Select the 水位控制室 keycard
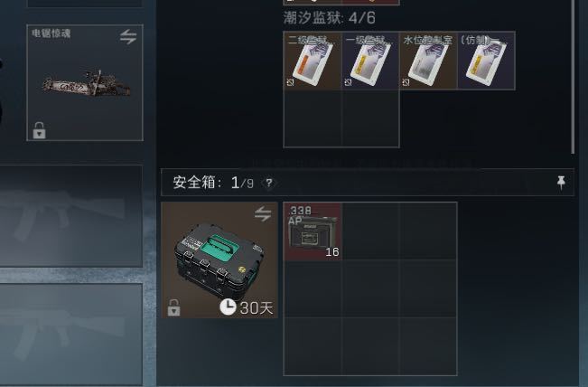Image resolution: width=588 pixels, height=387 pixels. (x=428, y=61)
